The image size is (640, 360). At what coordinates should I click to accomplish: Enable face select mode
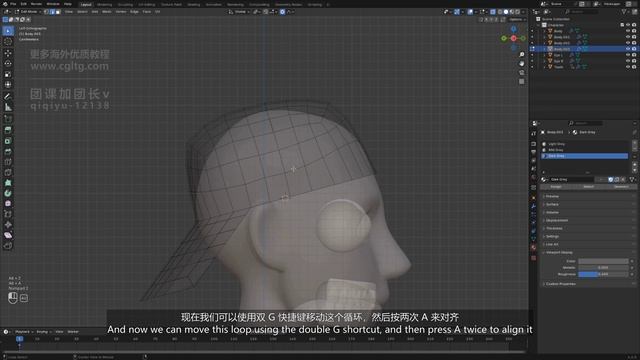coord(58,12)
